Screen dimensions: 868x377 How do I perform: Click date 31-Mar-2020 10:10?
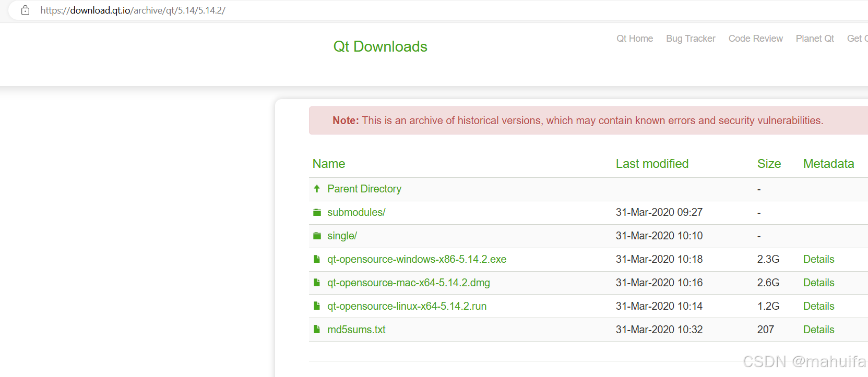click(659, 236)
